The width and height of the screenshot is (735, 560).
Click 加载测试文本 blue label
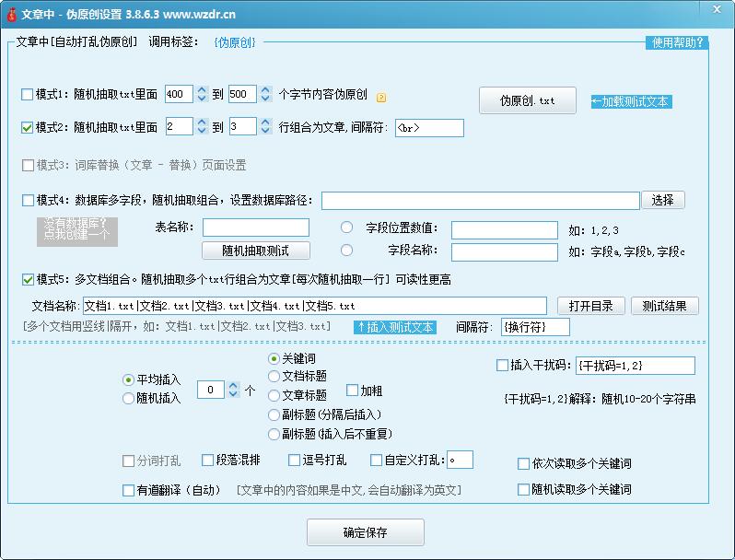[x=631, y=101]
